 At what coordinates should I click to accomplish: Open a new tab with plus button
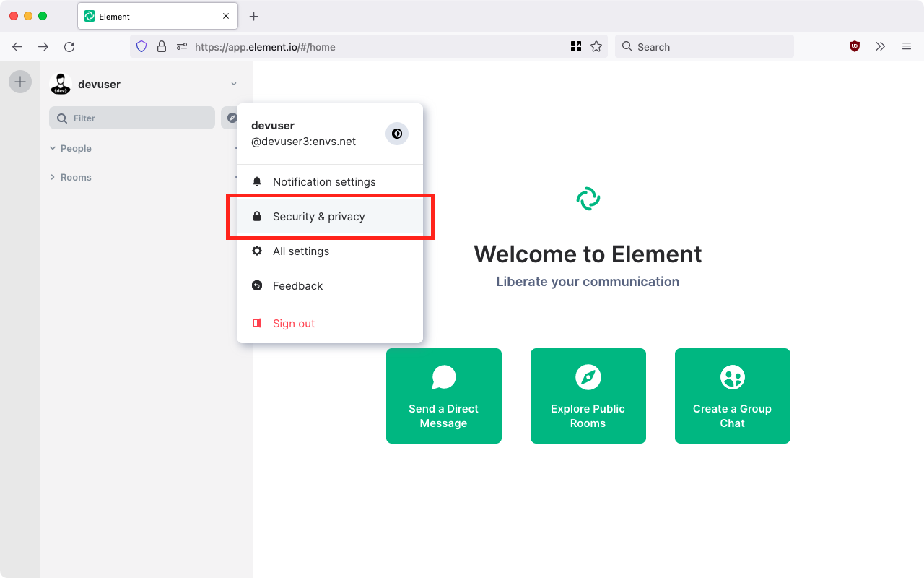point(253,16)
